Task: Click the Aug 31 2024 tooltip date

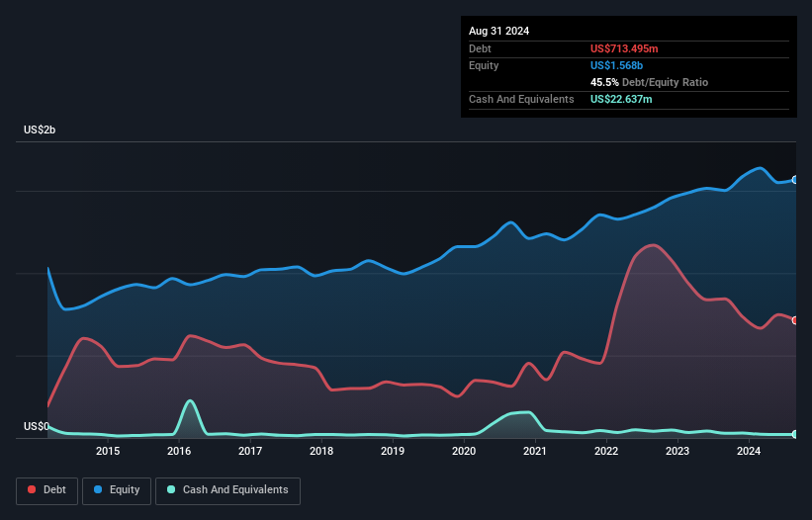Action: [498, 31]
